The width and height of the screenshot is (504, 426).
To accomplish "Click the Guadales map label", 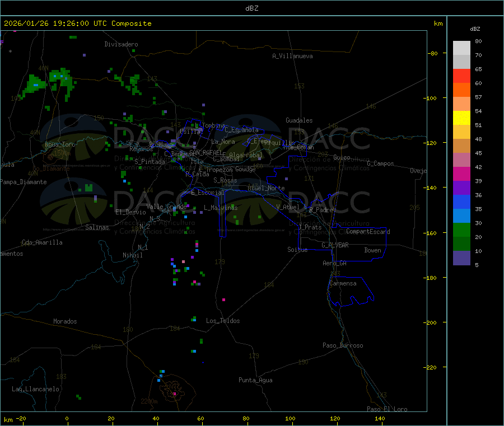I will point(299,120).
